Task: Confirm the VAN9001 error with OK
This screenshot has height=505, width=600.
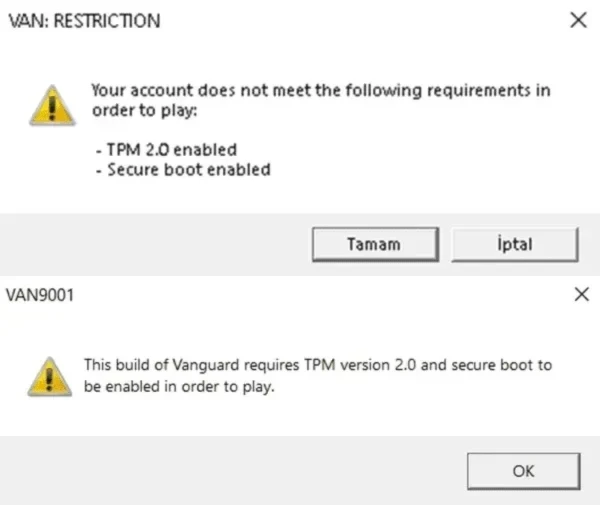Action: (523, 471)
